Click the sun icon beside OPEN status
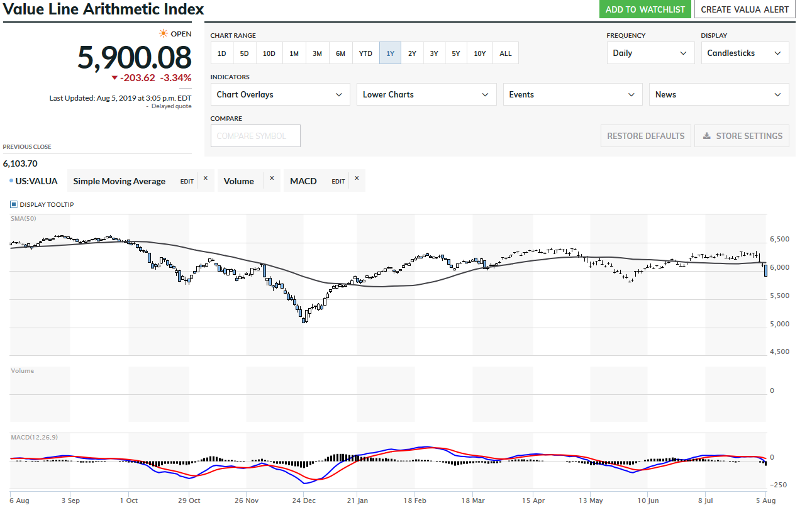This screenshot has width=812, height=520. pyautogui.click(x=164, y=33)
